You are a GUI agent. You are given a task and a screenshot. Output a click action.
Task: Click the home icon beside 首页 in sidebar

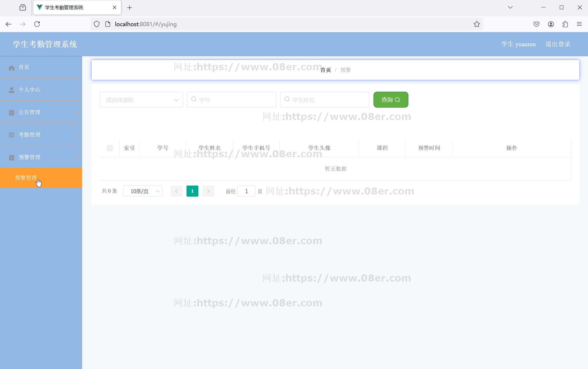coord(11,68)
